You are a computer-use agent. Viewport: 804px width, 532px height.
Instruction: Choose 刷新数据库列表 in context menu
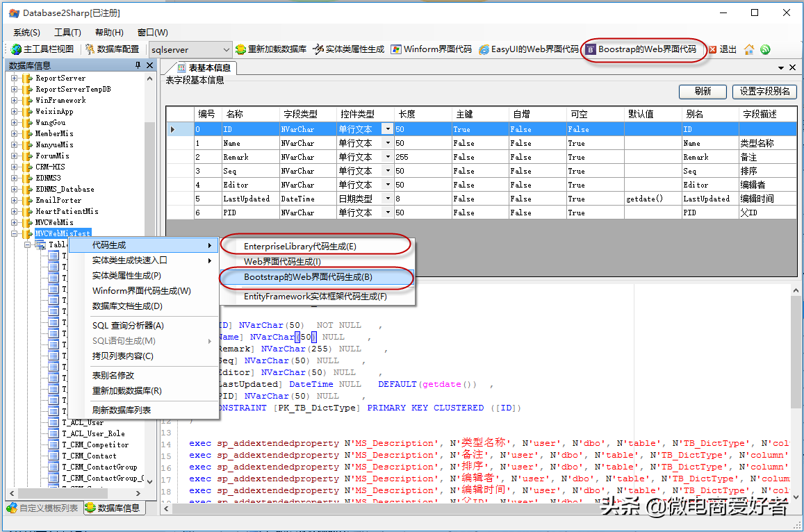coord(144,410)
